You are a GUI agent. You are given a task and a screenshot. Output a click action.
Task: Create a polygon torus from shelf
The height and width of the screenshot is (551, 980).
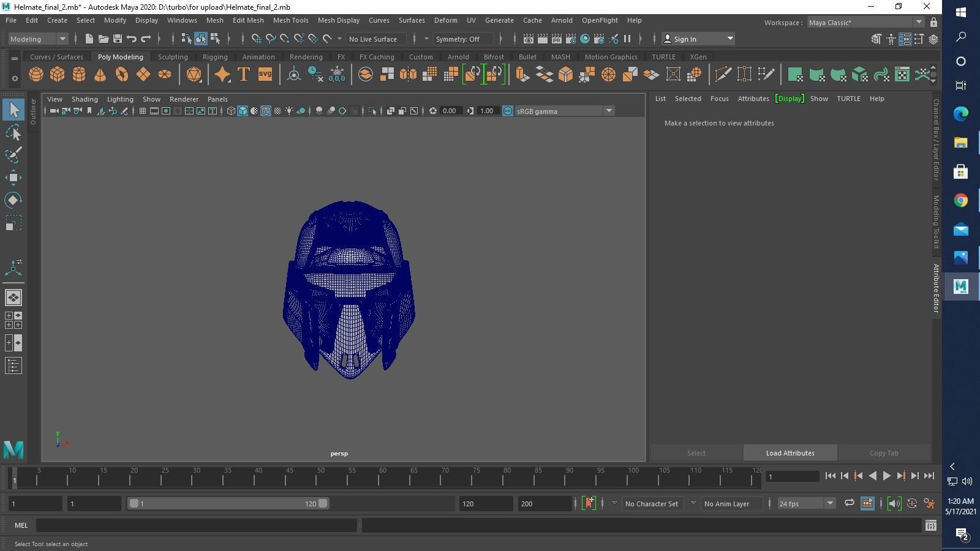tap(122, 75)
